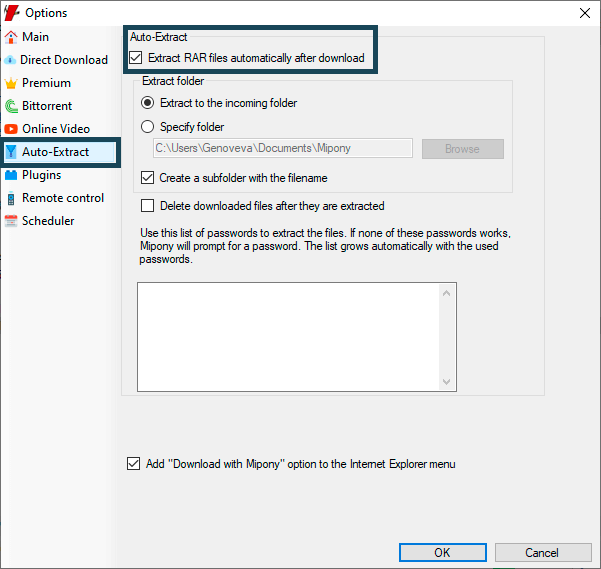
Task: Toggle Extract RAR files automatically checkbox
Action: (x=136, y=58)
